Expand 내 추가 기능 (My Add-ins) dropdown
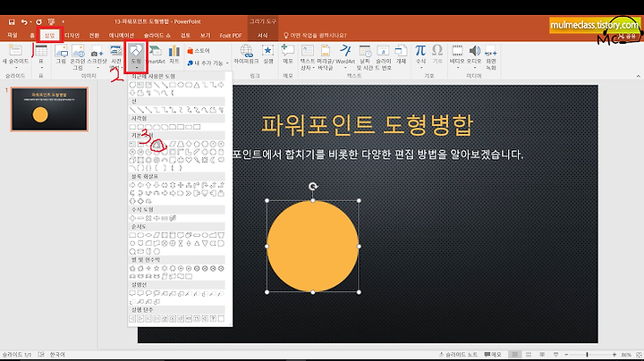Viewport: 644px width, 361px height. click(x=208, y=63)
